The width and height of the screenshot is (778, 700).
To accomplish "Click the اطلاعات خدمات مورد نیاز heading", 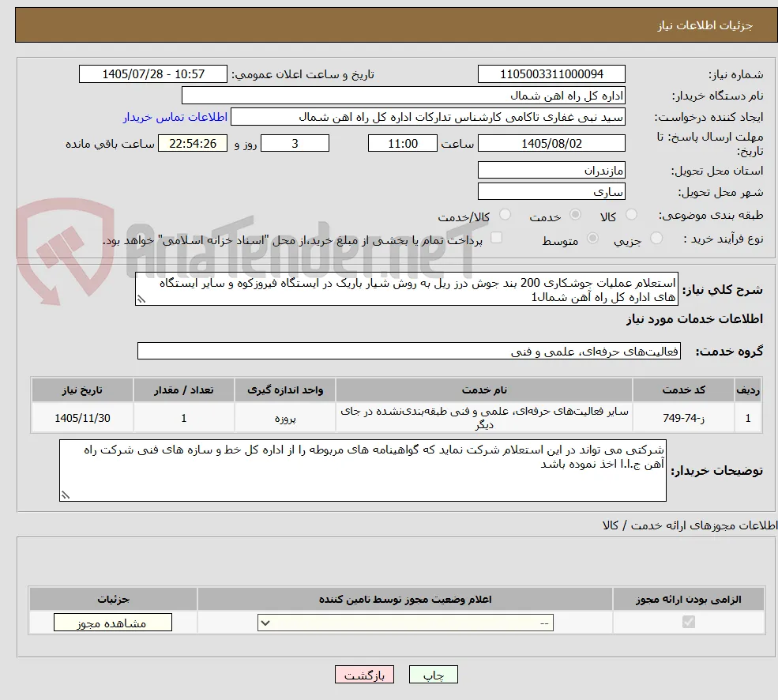I will pyautogui.click(x=694, y=318).
